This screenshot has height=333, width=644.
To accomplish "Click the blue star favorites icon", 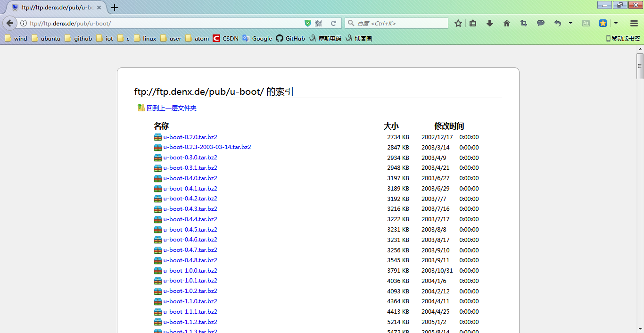I will [x=603, y=23].
